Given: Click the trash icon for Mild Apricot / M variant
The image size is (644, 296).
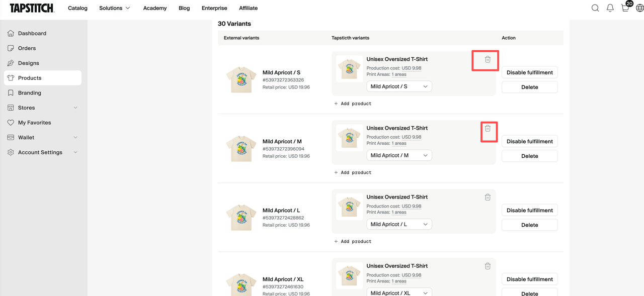Looking at the screenshot, I should (x=488, y=128).
